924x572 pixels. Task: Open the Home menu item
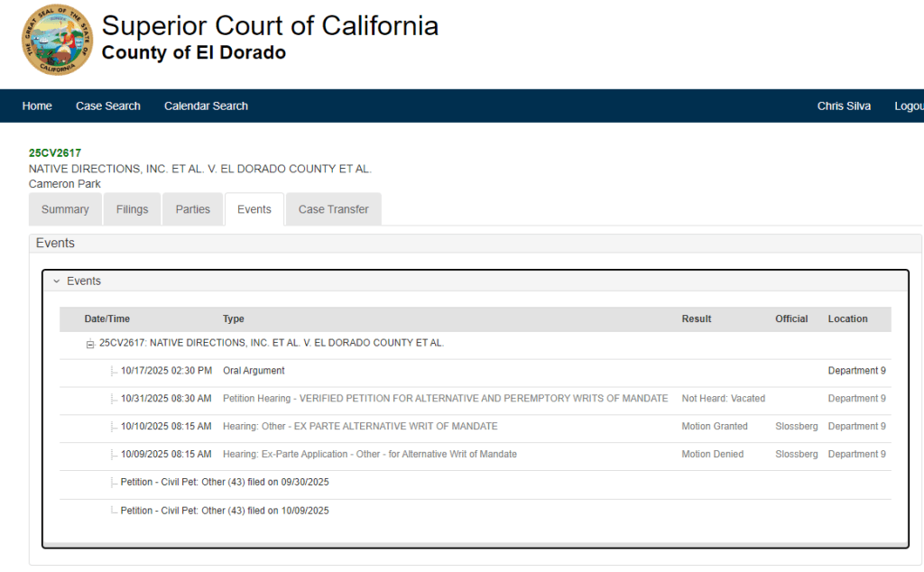click(37, 106)
